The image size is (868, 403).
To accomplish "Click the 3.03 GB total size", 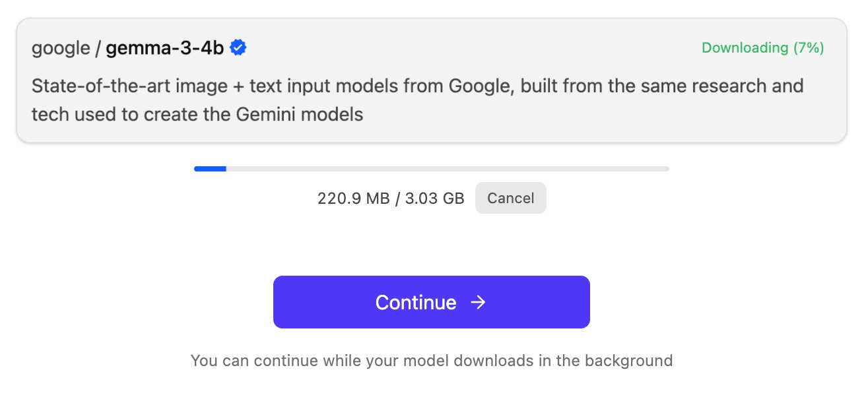I will 434,198.
